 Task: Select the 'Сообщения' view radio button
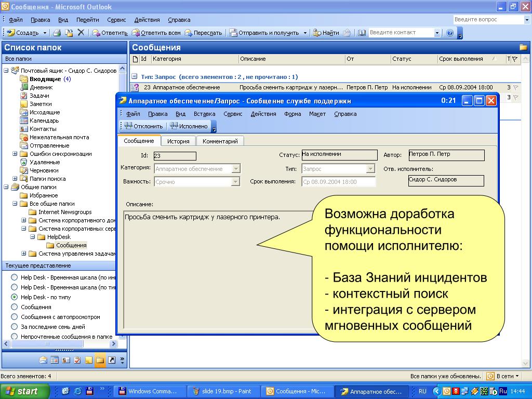click(14, 307)
